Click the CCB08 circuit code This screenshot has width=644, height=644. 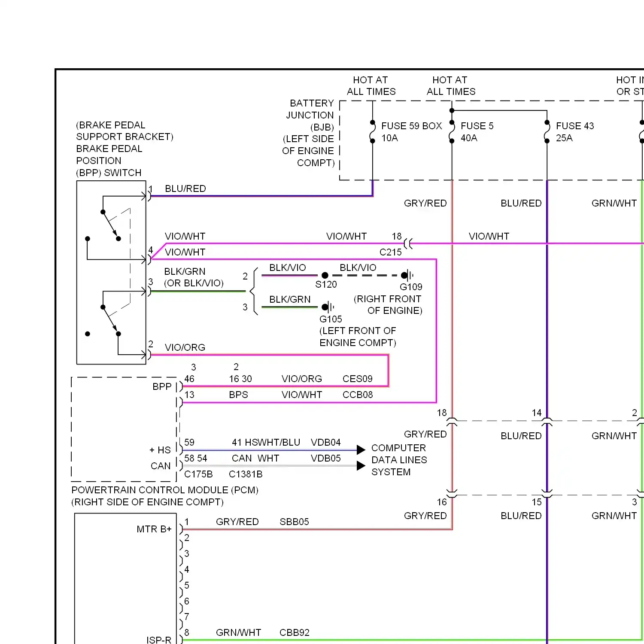point(358,395)
